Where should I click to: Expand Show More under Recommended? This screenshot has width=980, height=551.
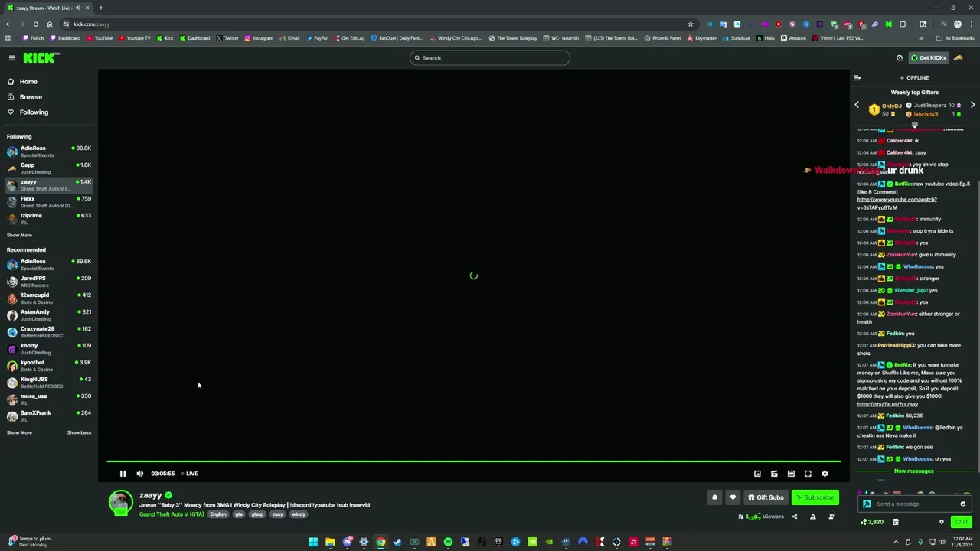19,432
